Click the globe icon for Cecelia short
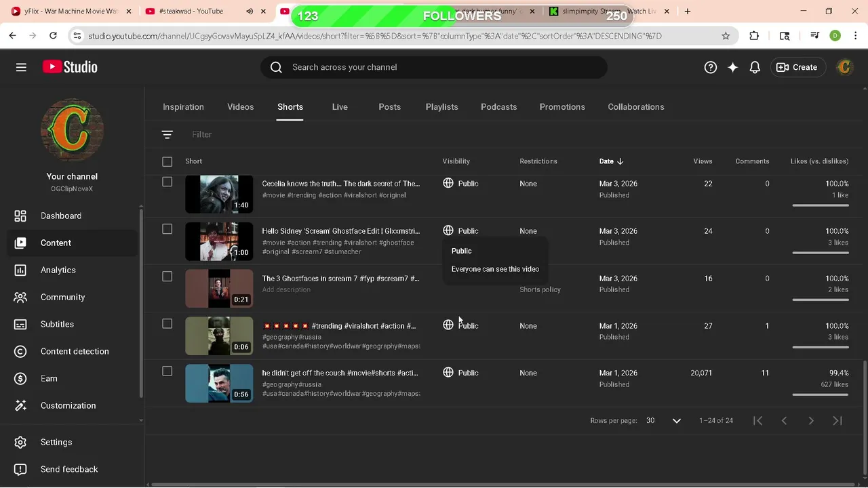The width and height of the screenshot is (868, 488). click(x=448, y=183)
